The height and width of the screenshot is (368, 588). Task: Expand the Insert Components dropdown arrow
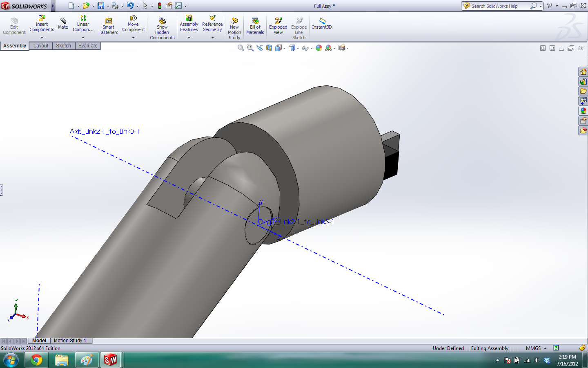[42, 38]
